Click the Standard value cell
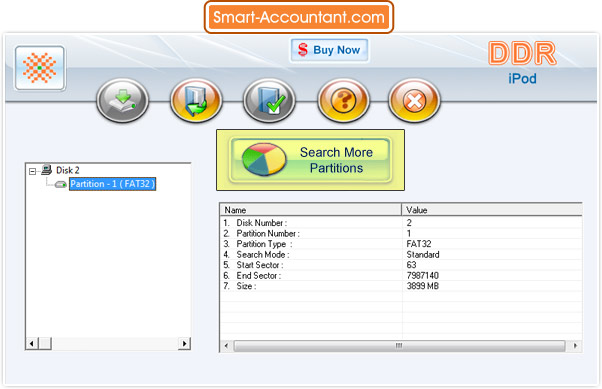Image resolution: width=602 pixels, height=389 pixels. click(x=423, y=255)
